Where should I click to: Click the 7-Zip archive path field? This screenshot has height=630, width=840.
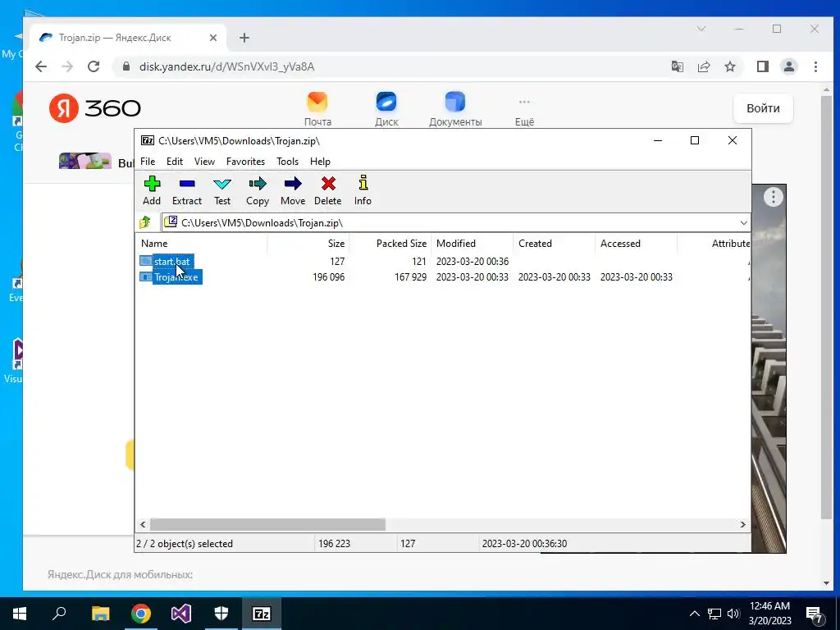[450, 223]
